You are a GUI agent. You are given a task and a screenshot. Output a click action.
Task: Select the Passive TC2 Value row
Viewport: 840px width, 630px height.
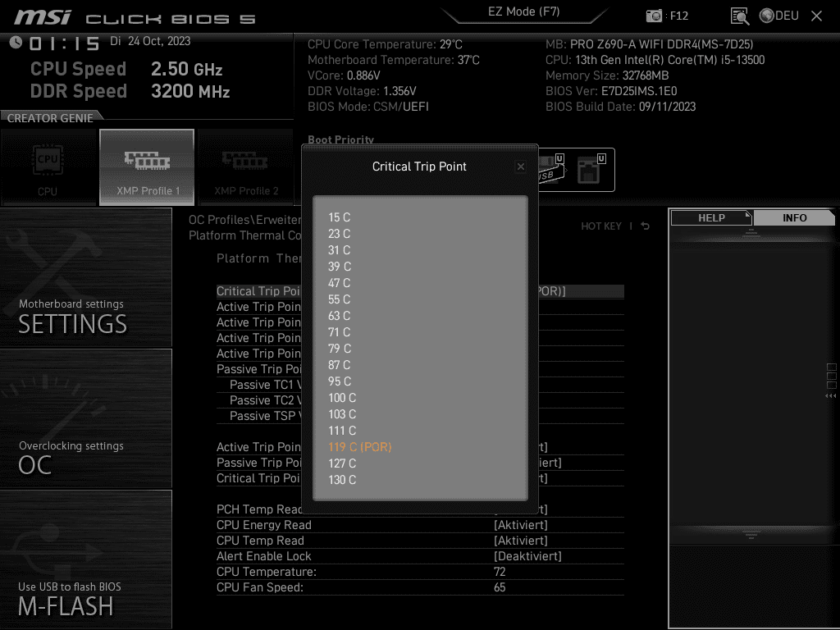(420, 400)
